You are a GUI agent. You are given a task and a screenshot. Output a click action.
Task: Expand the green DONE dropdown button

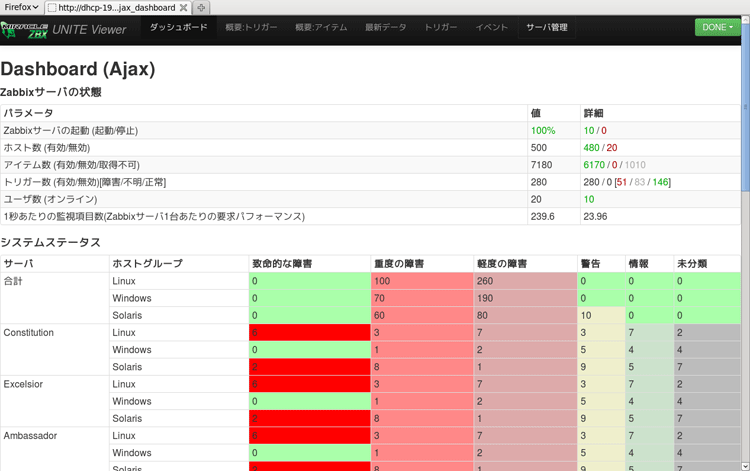point(717,27)
